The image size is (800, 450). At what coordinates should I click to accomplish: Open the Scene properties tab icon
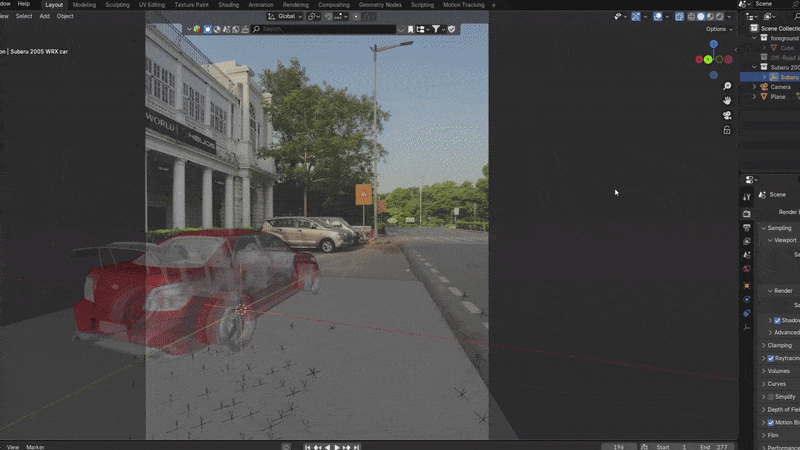747,255
